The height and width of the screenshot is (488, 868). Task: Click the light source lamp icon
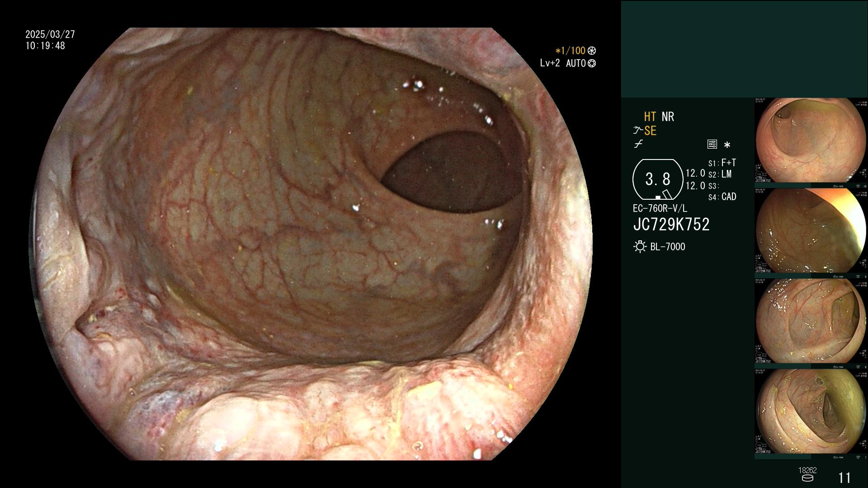point(640,247)
